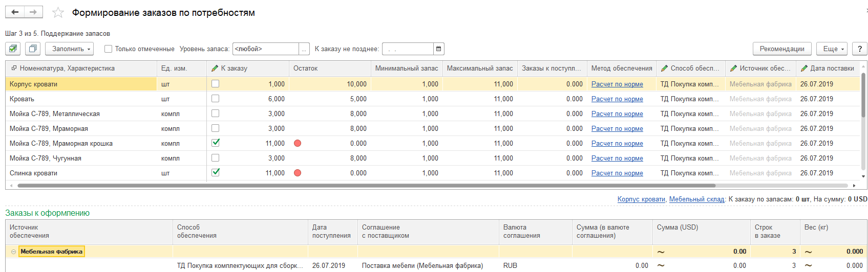Click the 'Остаток' column header
The width and height of the screenshot is (868, 272).
coord(305,68)
